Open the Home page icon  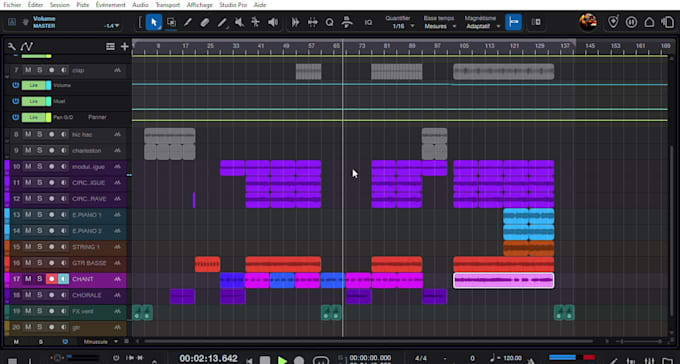tap(649, 22)
